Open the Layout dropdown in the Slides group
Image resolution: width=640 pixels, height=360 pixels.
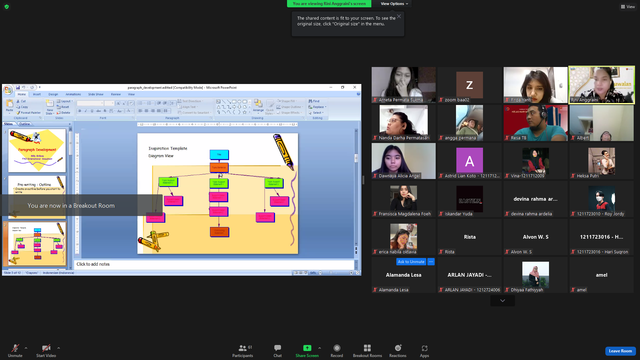pos(65,101)
